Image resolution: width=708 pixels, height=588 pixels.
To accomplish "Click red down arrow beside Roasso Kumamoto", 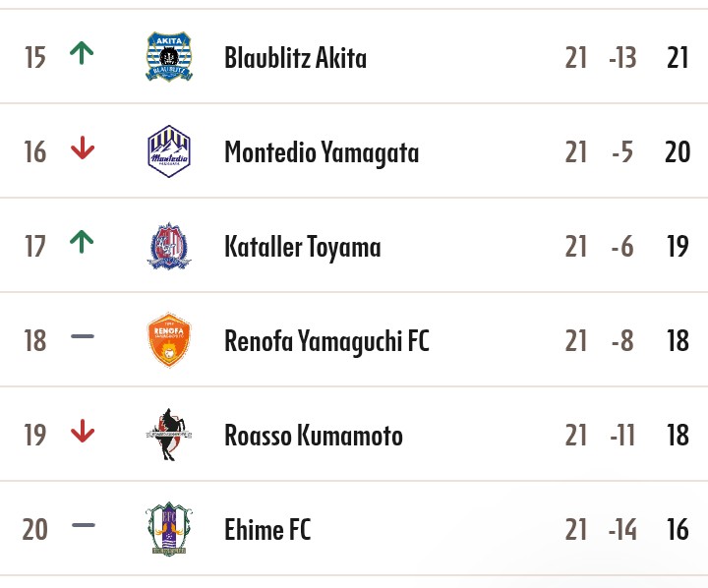I will click(x=83, y=431).
